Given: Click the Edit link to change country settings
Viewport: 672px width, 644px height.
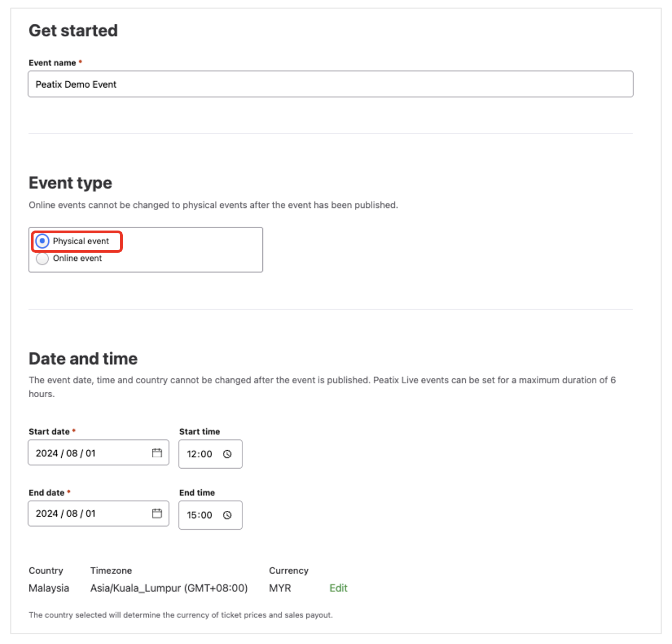Looking at the screenshot, I should (x=338, y=588).
